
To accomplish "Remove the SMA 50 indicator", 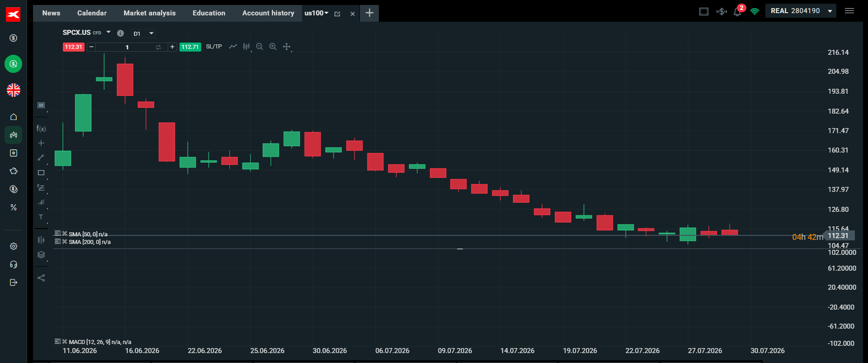I will (x=65, y=234).
